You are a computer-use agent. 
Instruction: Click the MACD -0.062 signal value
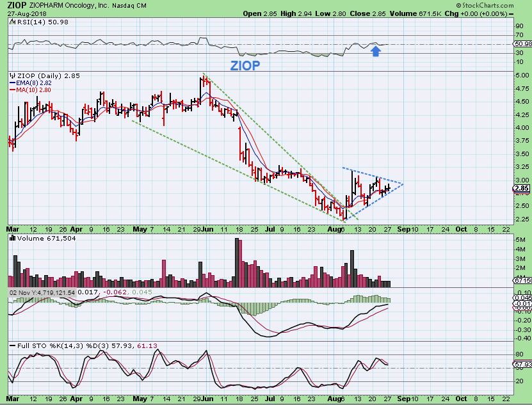pyautogui.click(x=115, y=292)
